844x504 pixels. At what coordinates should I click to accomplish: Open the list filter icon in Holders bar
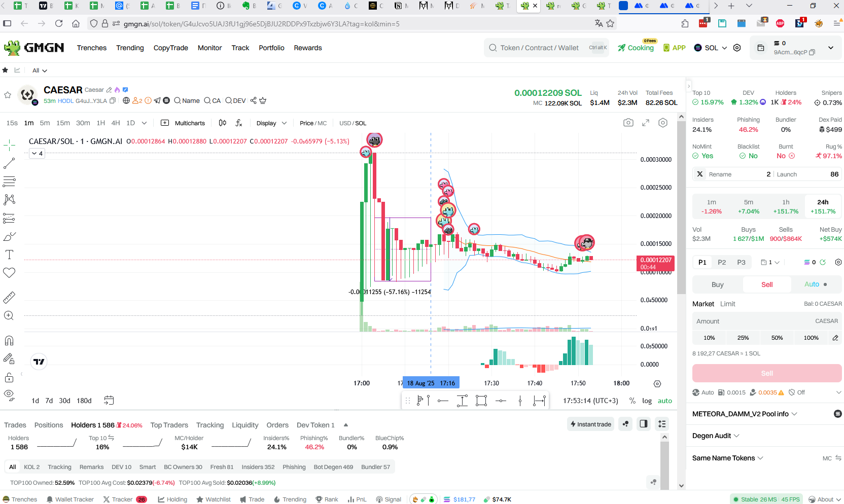pos(662,424)
